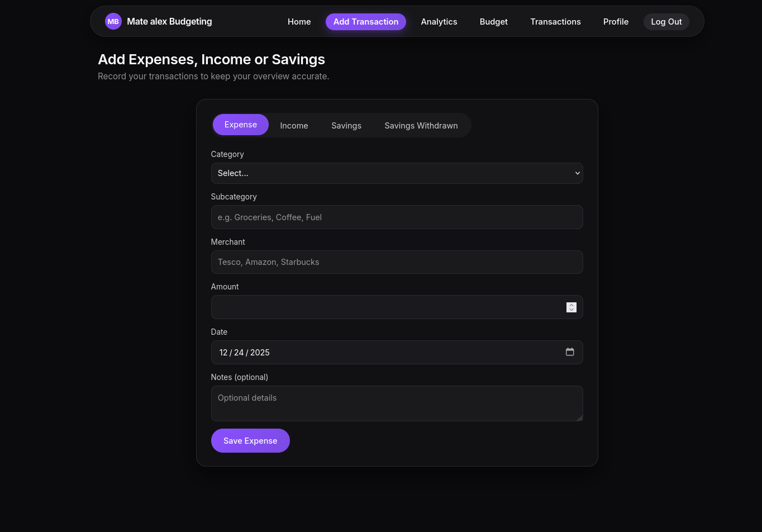Visit the Profile page

coord(616,22)
